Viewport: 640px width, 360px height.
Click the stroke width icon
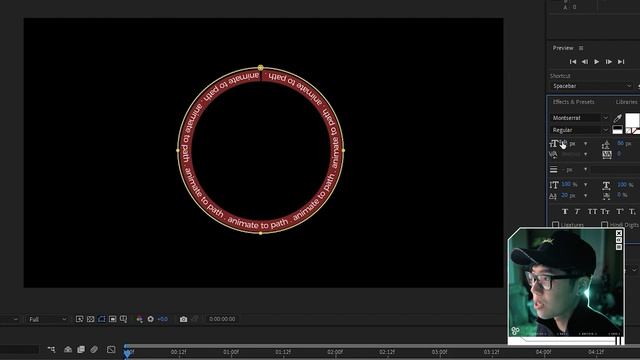[553, 169]
